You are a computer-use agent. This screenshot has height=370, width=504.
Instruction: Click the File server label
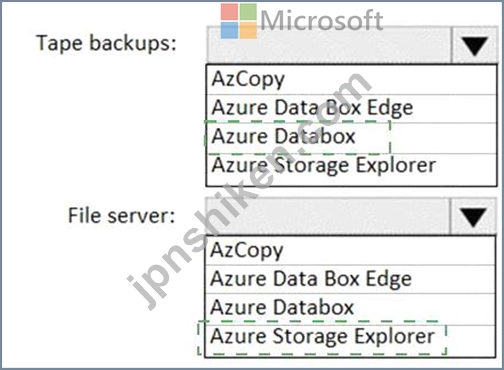pyautogui.click(x=122, y=216)
